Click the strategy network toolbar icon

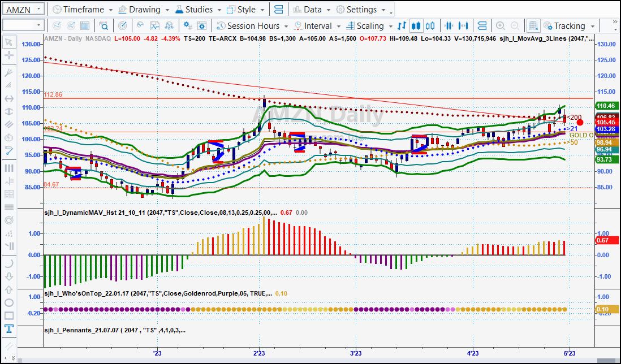tap(169, 26)
